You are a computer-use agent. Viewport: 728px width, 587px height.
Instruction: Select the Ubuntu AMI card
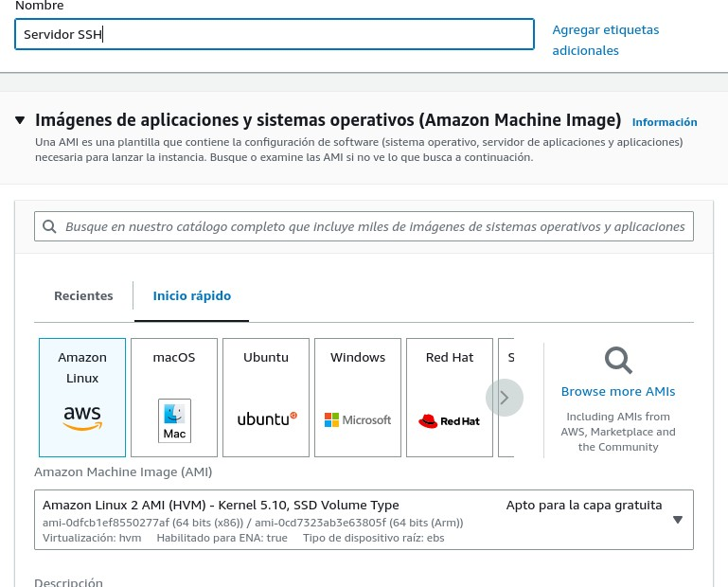point(266,398)
